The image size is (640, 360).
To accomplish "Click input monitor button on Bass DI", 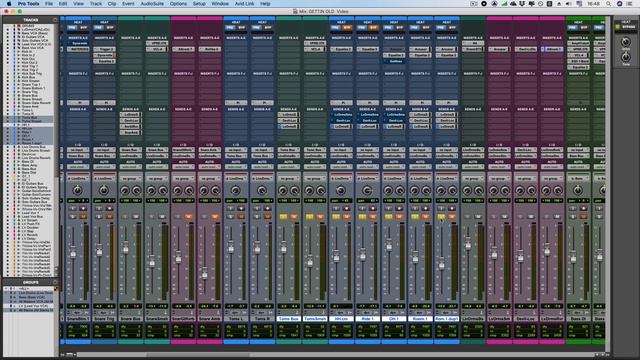I will 573,209.
